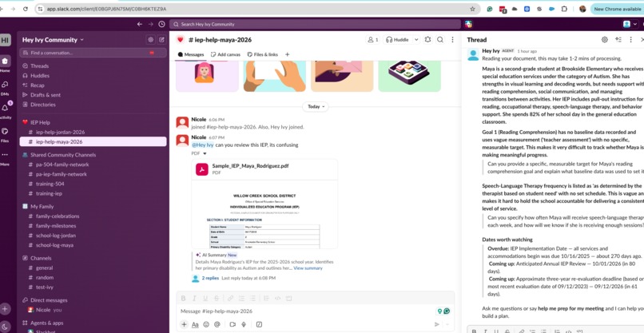Viewport: 644px width, 333px height.
Task: Click the Message #iep-help-maya-2026 input
Action: click(308, 311)
